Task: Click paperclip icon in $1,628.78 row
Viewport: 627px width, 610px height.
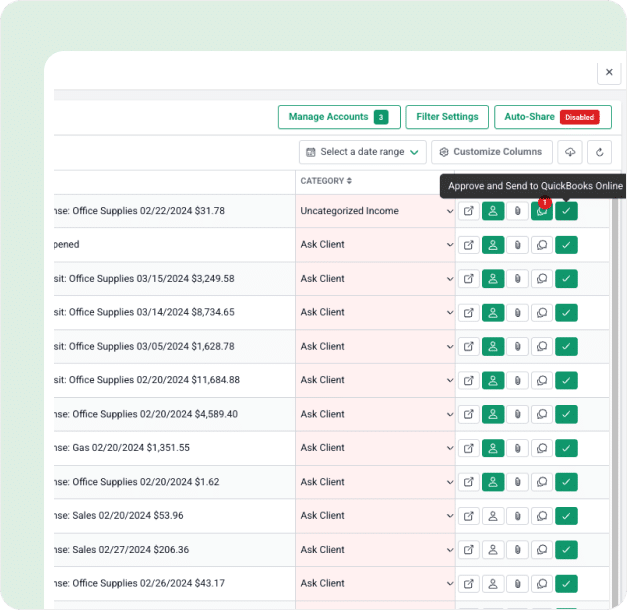Action: point(517,346)
